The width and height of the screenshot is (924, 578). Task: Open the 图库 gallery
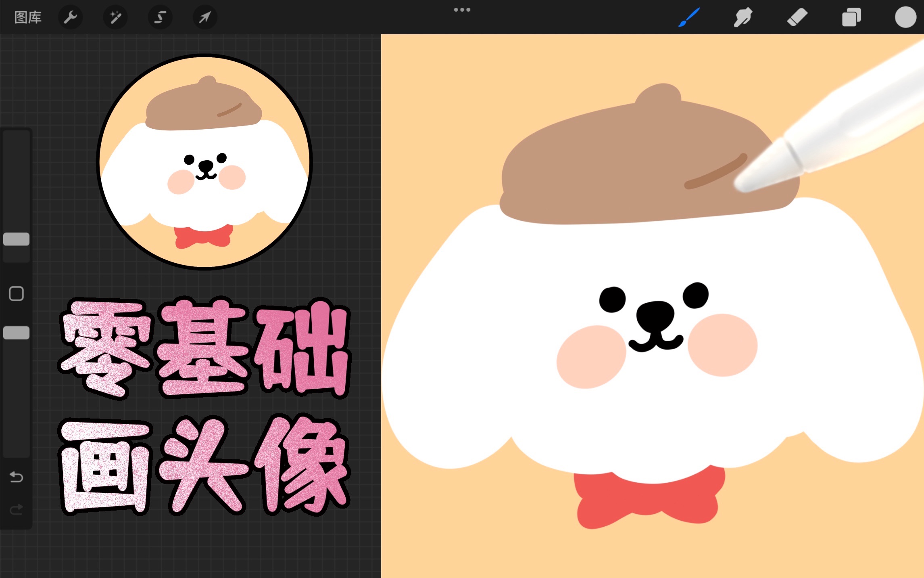[x=28, y=17]
